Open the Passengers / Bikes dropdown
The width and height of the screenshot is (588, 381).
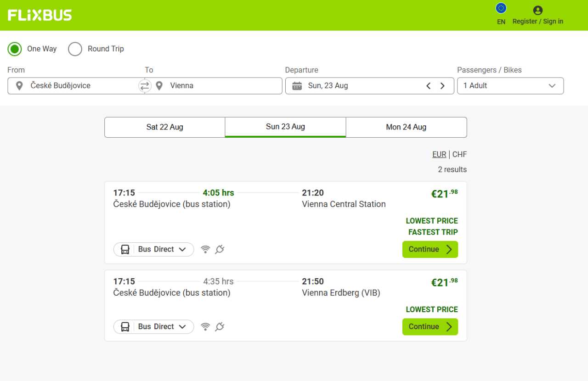tap(510, 86)
